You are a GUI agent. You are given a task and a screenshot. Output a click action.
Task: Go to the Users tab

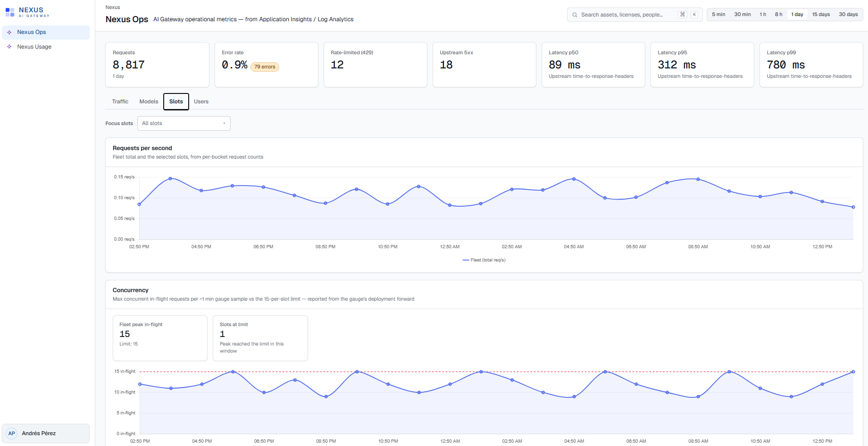(201, 101)
